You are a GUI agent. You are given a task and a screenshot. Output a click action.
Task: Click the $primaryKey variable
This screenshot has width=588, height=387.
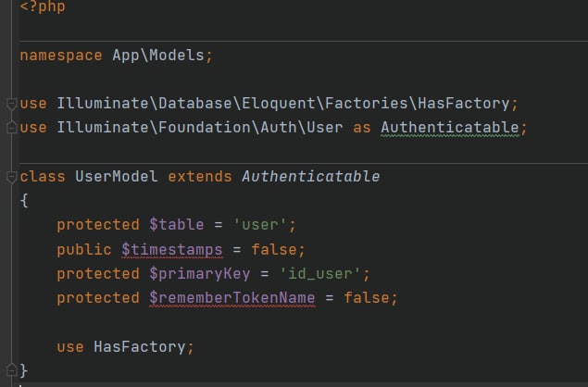pos(199,274)
